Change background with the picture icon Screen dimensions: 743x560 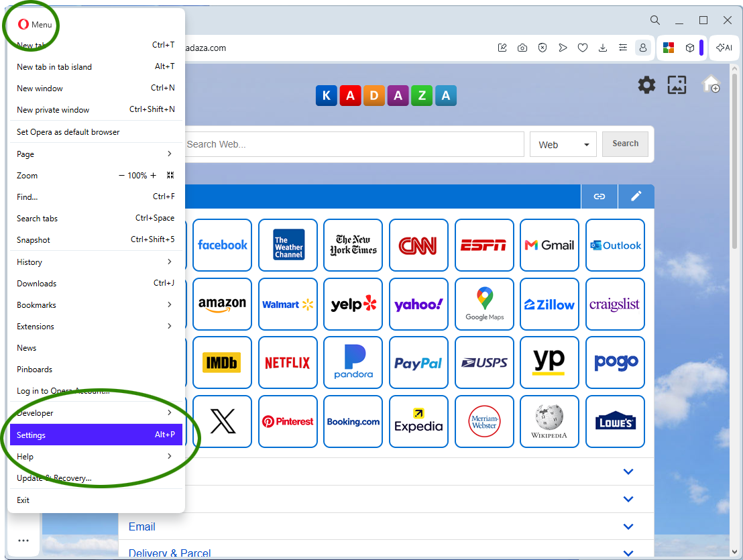[x=677, y=85]
